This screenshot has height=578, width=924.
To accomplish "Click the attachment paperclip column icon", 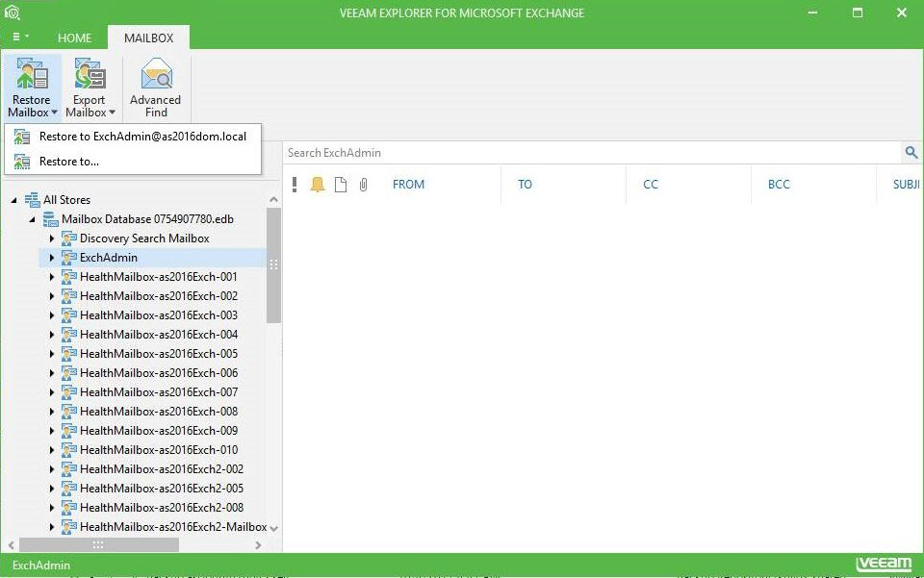I will click(363, 185).
